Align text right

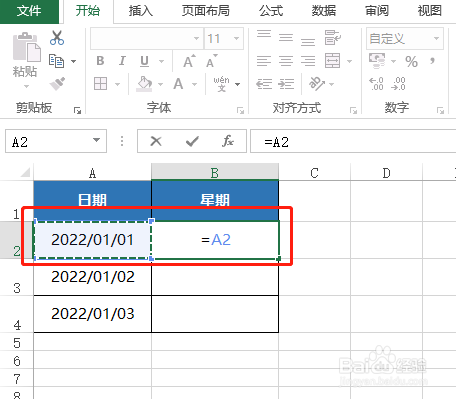click(x=308, y=61)
